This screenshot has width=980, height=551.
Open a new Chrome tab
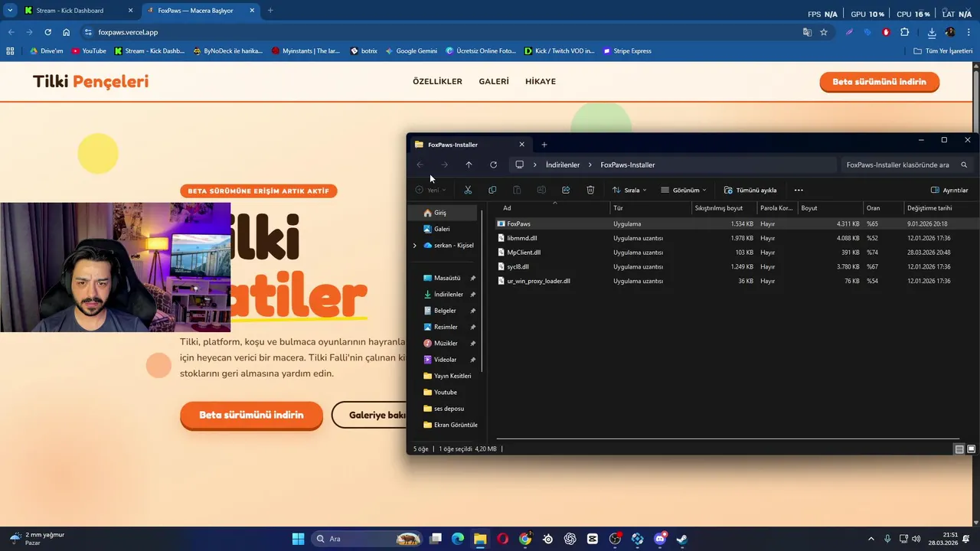pos(270,11)
